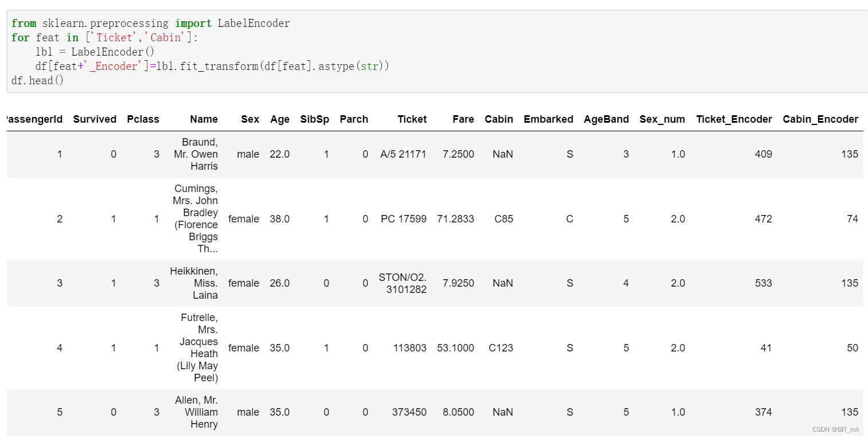Click the 'from sklearn.preprocessing import LabelEncoder' line
The width and height of the screenshot is (868, 438).
(151, 24)
